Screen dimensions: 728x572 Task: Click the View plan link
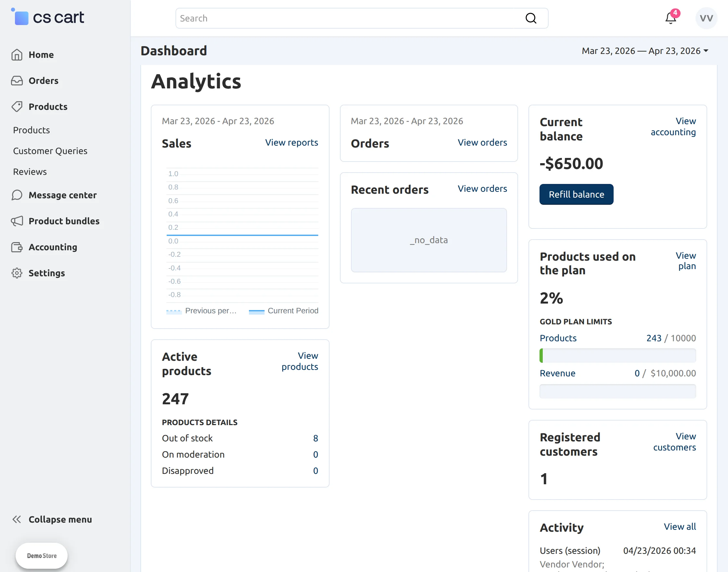pyautogui.click(x=685, y=261)
